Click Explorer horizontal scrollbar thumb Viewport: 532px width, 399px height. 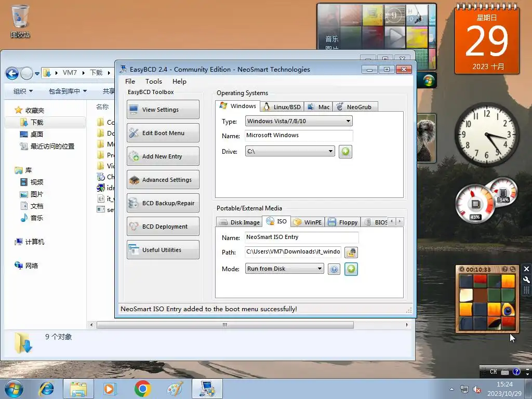click(x=225, y=325)
